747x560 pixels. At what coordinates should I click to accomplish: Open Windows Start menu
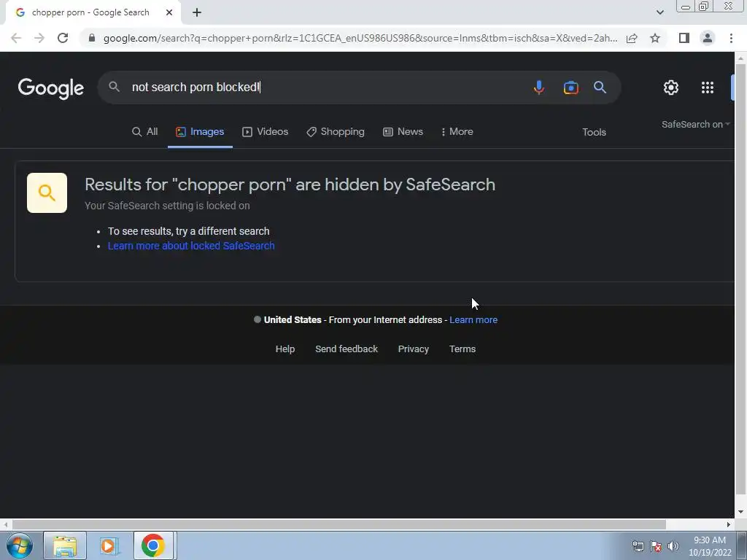click(x=20, y=545)
